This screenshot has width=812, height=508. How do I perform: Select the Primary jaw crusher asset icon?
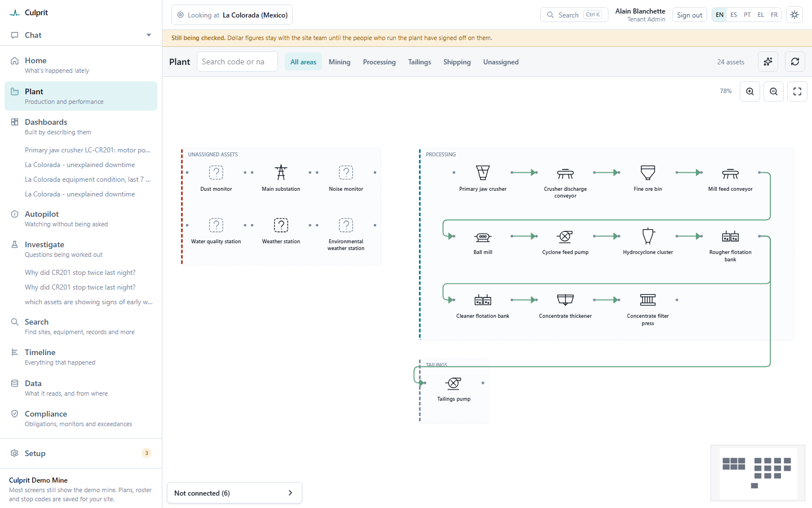coord(483,172)
